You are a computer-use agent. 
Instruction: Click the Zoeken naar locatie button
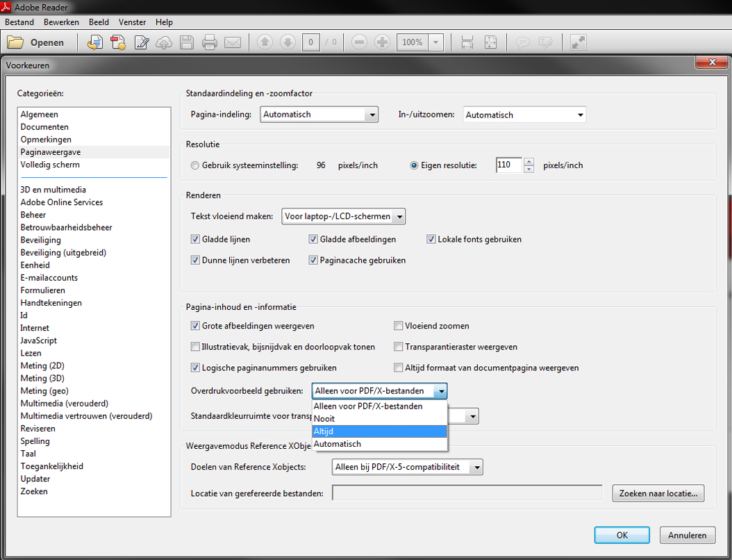658,493
